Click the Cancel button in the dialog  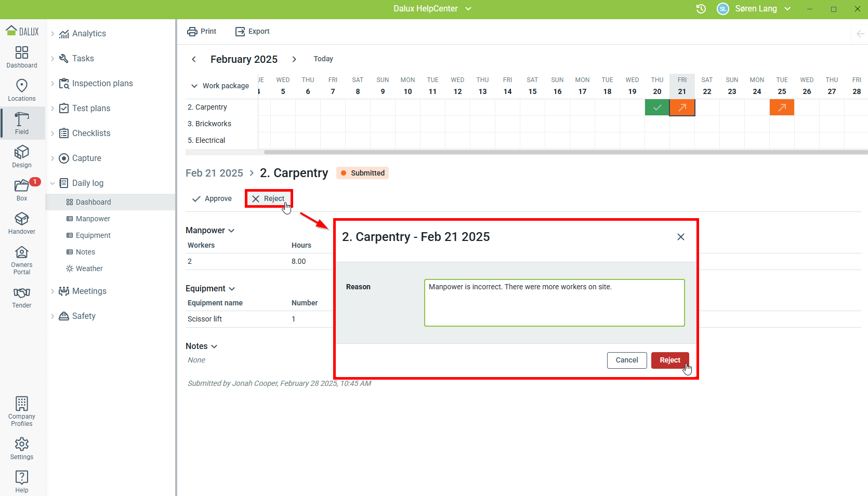[627, 360]
